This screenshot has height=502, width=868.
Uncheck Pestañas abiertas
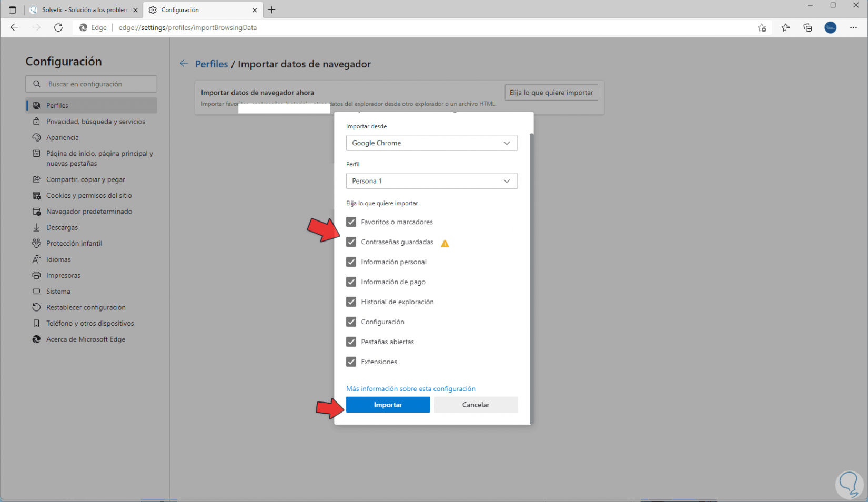tap(351, 342)
